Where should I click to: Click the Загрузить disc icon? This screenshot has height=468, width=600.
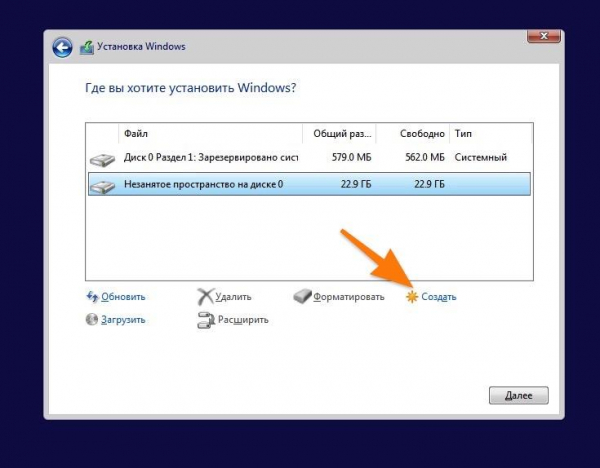pos(92,319)
